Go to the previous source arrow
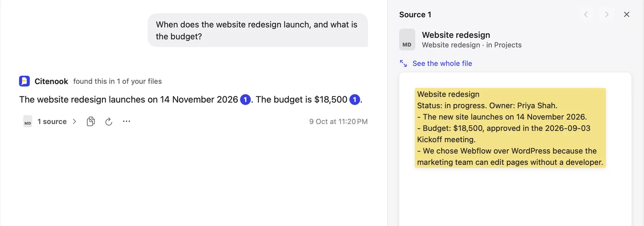644x226 pixels. pos(586,15)
